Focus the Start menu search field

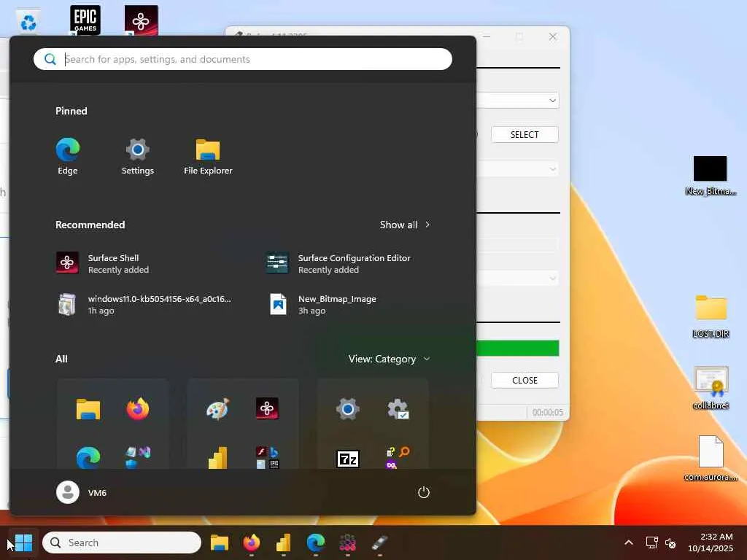pos(243,59)
